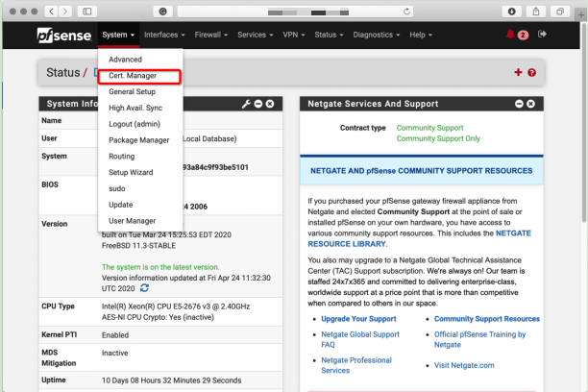Expand the Status menu
Image resolution: width=588 pixels, height=392 pixels.
(x=329, y=35)
